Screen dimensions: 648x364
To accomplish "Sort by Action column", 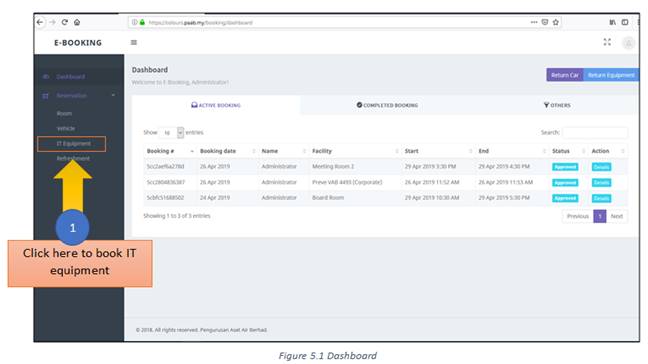I will (x=608, y=151).
